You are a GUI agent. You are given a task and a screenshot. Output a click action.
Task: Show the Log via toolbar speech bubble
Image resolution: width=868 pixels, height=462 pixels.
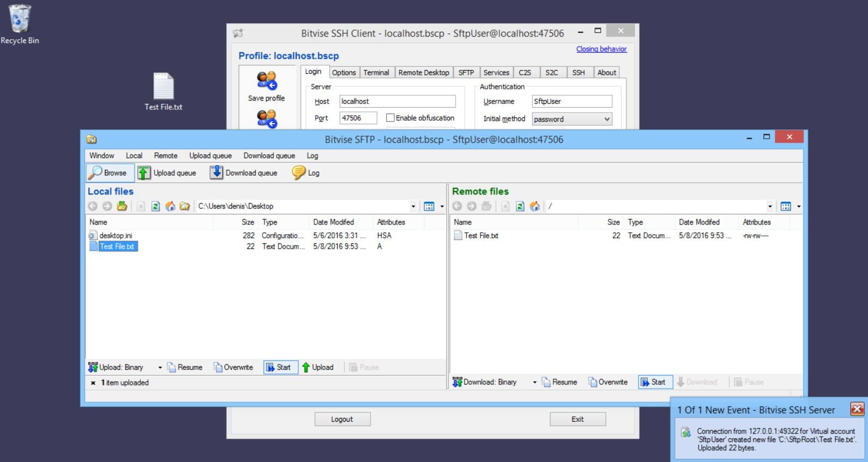point(306,173)
